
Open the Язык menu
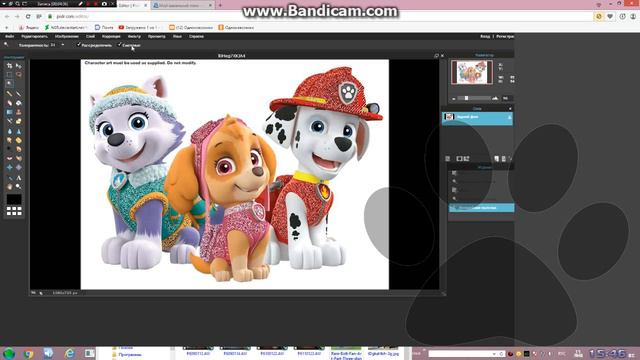point(177,36)
